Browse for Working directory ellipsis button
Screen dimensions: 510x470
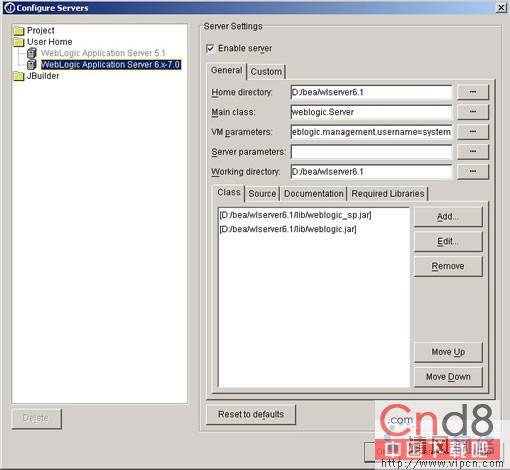pyautogui.click(x=473, y=172)
